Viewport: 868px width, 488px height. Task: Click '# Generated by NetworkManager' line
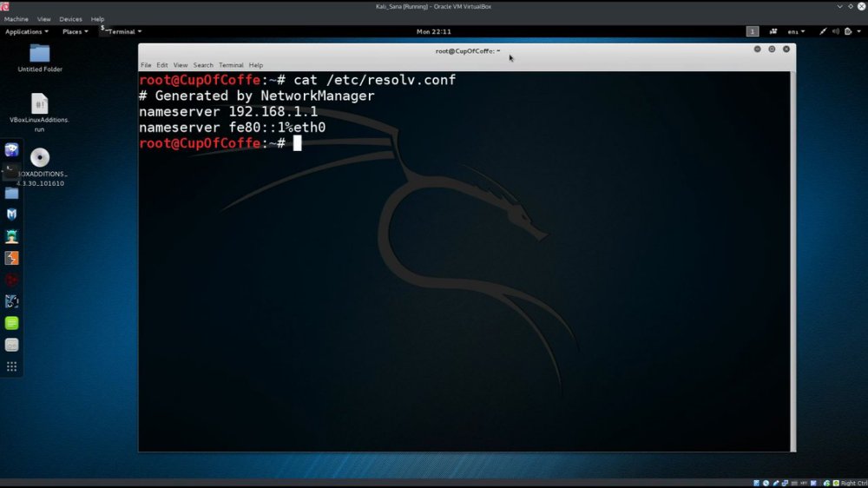(x=257, y=96)
